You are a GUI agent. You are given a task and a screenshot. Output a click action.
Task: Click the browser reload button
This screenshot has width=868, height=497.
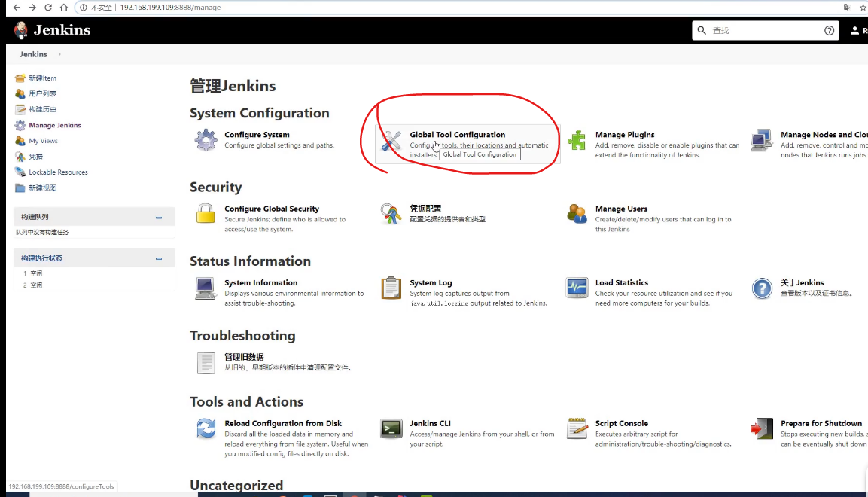(48, 8)
